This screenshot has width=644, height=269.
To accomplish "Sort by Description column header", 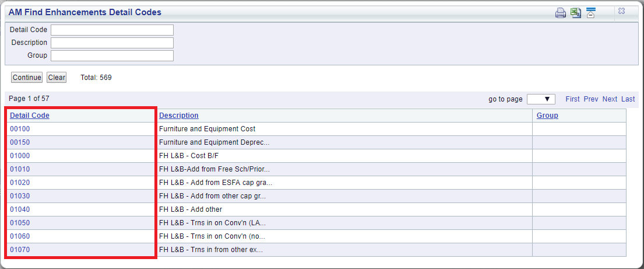I will coord(179,116).
